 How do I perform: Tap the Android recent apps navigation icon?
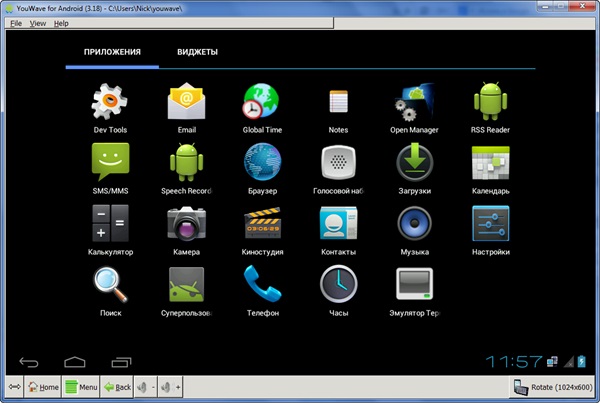[121, 360]
